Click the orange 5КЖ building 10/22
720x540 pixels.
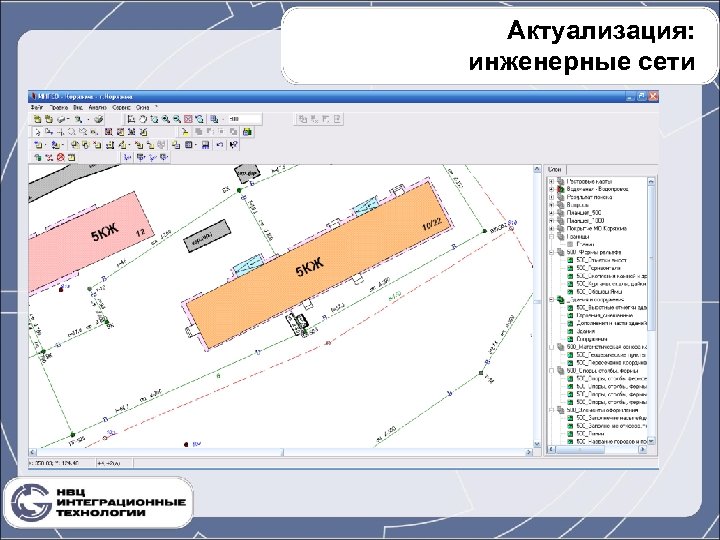pyautogui.click(x=318, y=265)
